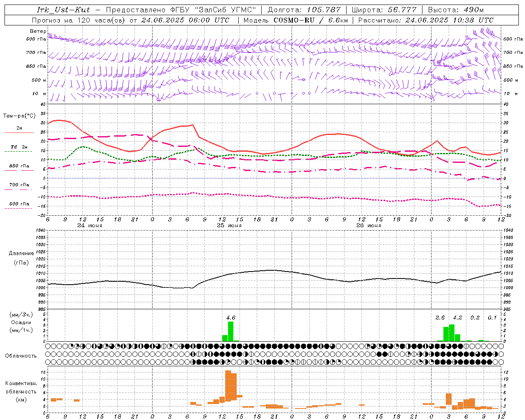Click the Высота: 490м value
Screen dimensions: 525x420
[456, 10]
